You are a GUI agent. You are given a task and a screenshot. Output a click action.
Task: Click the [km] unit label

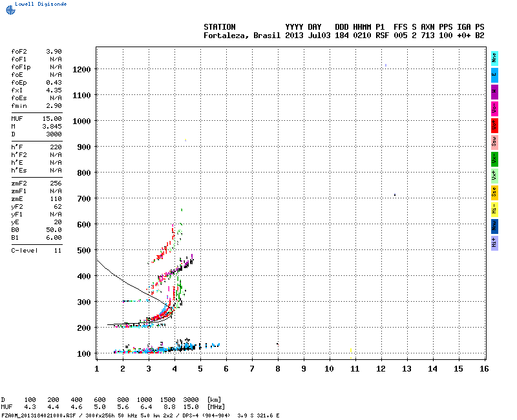(x=214, y=400)
